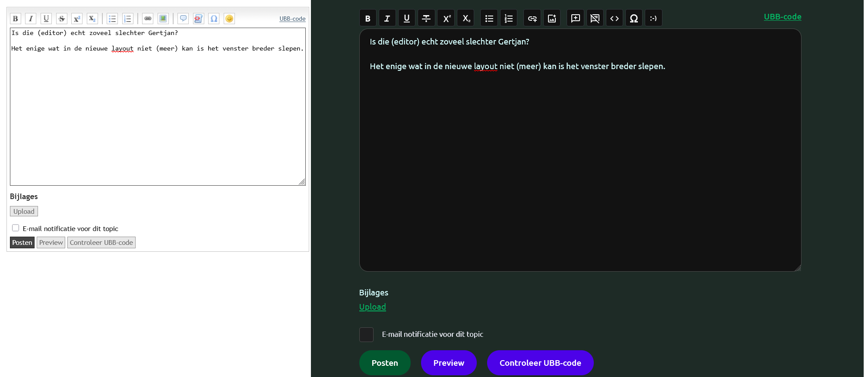This screenshot has height=377, width=868.
Task: Apply Italic in the dark editor toolbar
Action: click(x=387, y=18)
